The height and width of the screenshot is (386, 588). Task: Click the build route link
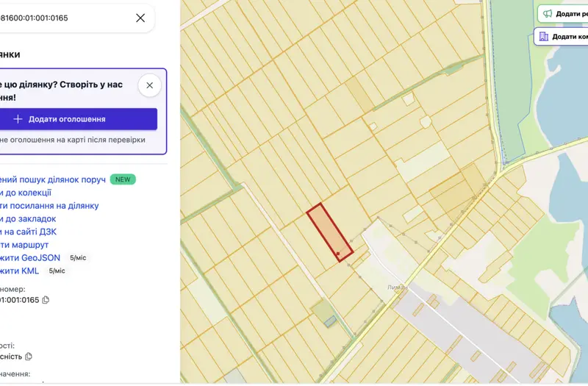[x=24, y=245]
